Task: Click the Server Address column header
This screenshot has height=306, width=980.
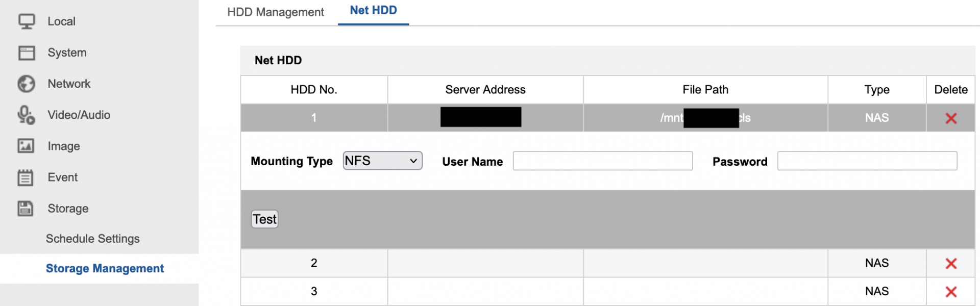Action: pos(485,90)
